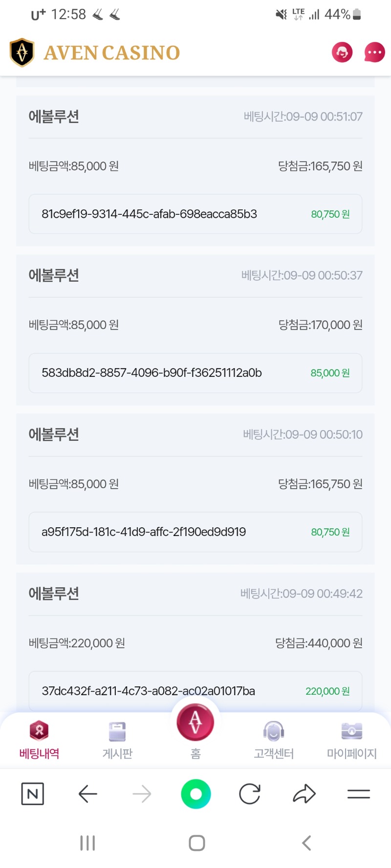The width and height of the screenshot is (391, 868).
Task: Select bet ID 583db8d2-8857-4096-b90f-f36251112a0b
Action: (x=195, y=373)
